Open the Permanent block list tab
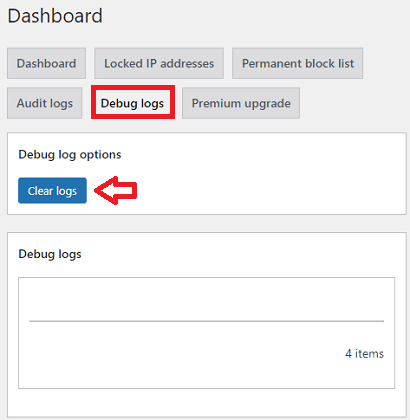The image size is (410, 420). coord(297,63)
